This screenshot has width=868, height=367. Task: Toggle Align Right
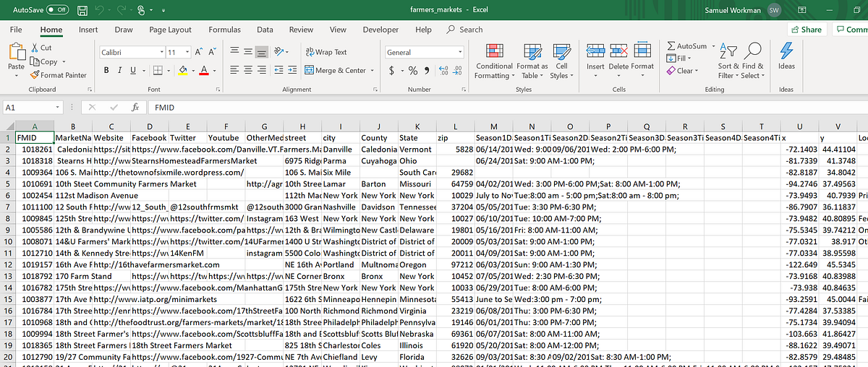coord(262,70)
